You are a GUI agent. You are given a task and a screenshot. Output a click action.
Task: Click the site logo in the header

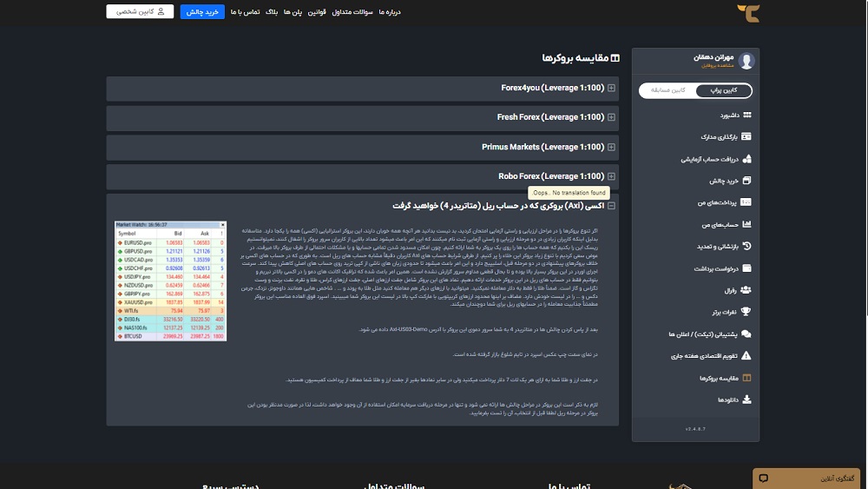[x=748, y=13]
